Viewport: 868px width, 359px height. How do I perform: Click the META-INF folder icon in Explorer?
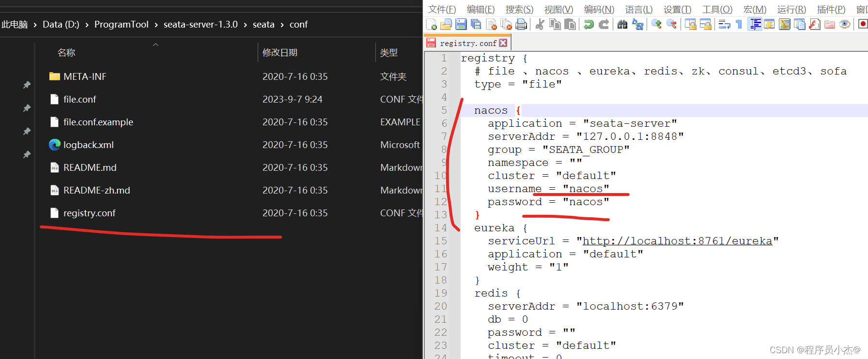coord(55,76)
